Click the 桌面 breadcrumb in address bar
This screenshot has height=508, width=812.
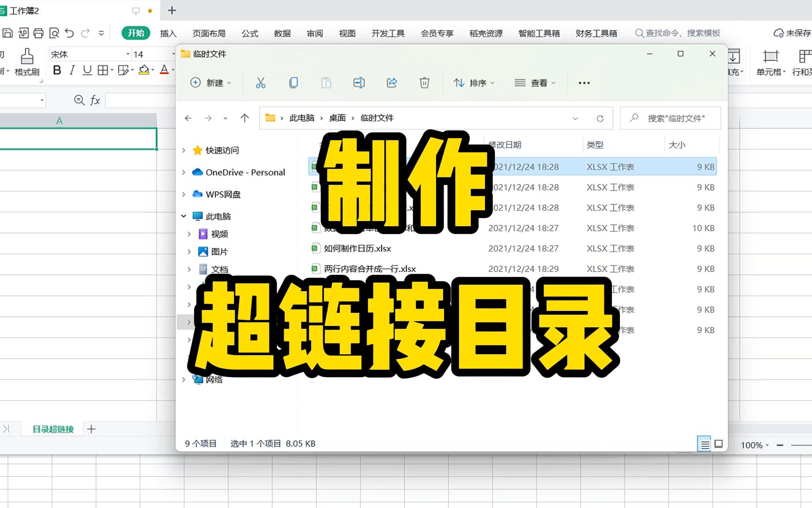337,118
